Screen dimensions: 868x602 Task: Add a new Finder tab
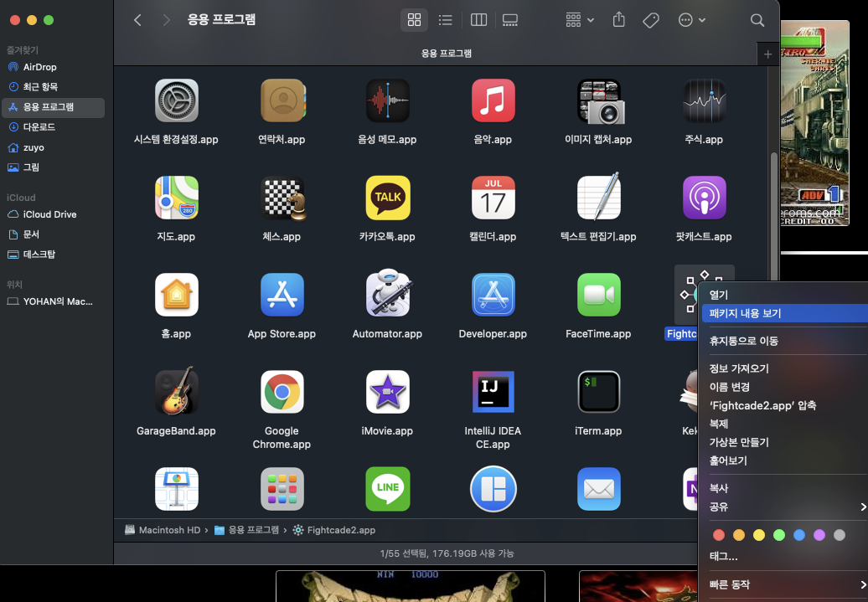coord(767,54)
